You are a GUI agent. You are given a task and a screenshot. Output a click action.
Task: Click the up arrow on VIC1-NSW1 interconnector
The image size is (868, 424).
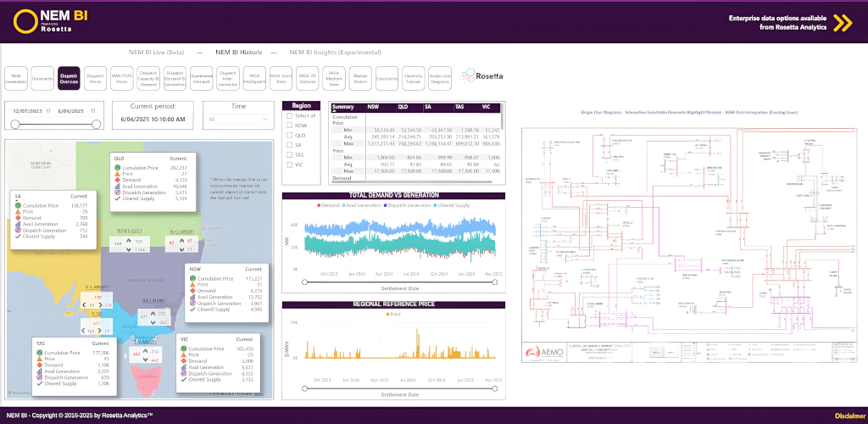pyautogui.click(x=153, y=313)
